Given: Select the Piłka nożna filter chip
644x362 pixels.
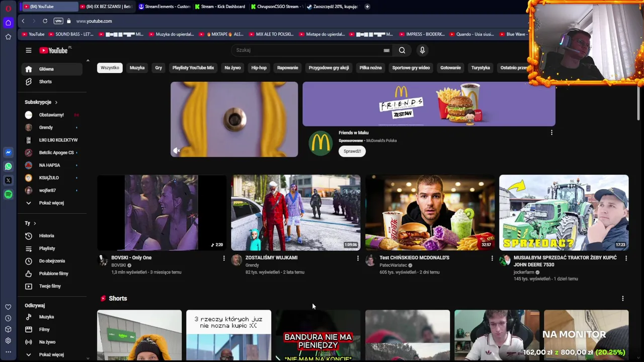Looking at the screenshot, I should 370,68.
